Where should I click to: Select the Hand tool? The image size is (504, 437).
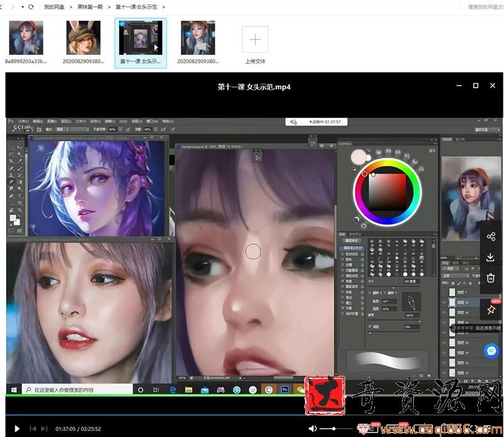tap(11, 210)
